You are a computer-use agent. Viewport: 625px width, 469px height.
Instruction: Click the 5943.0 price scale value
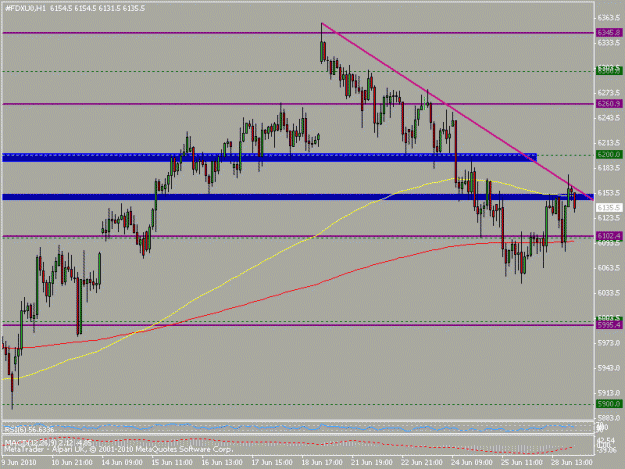click(x=609, y=368)
